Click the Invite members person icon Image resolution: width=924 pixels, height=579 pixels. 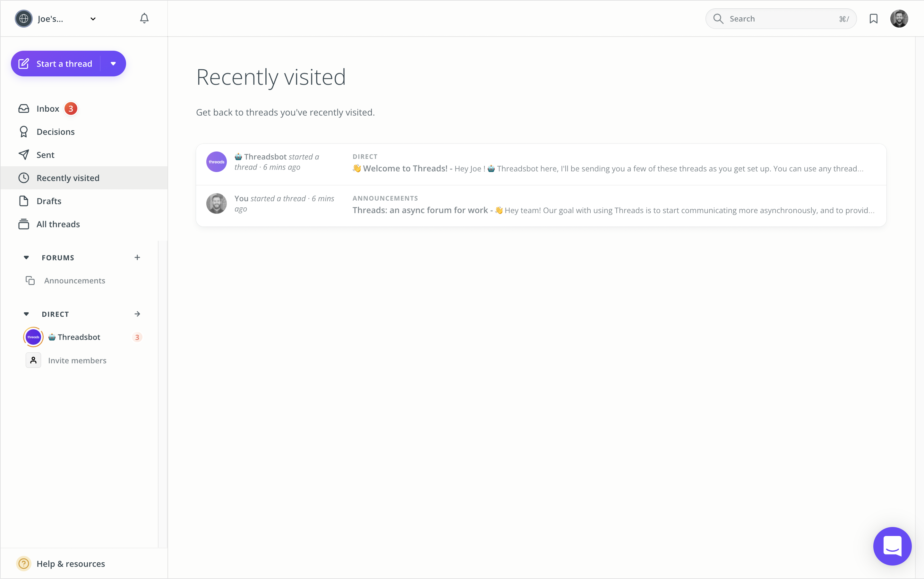pyautogui.click(x=33, y=360)
